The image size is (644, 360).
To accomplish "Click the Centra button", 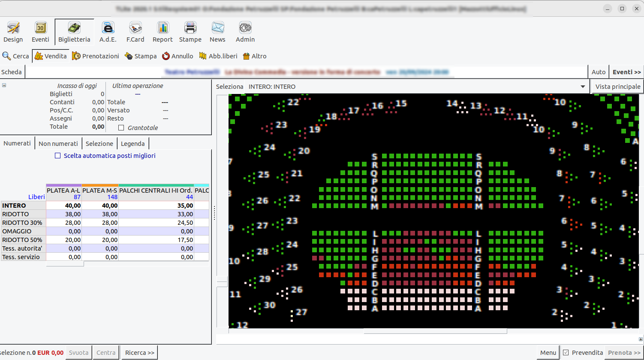I will 106,353.
